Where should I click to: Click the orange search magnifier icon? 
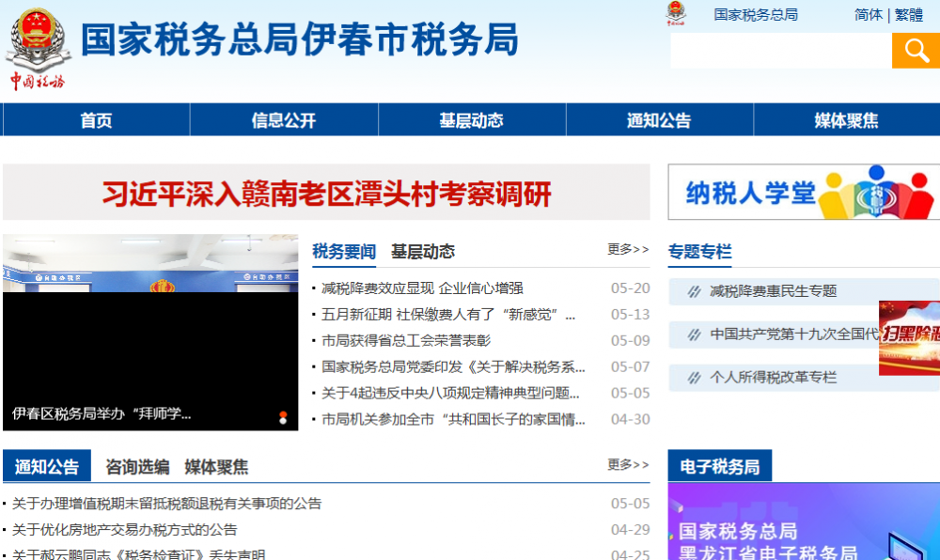click(915, 50)
